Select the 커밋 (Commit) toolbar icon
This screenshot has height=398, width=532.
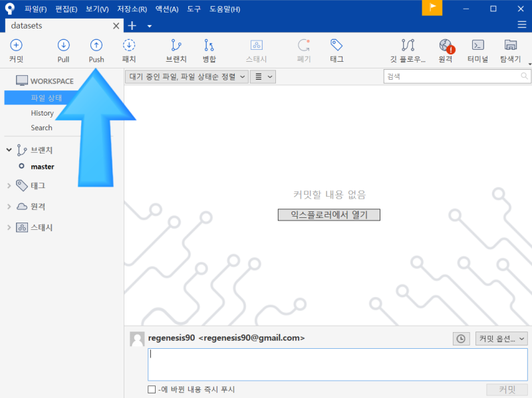point(15,49)
